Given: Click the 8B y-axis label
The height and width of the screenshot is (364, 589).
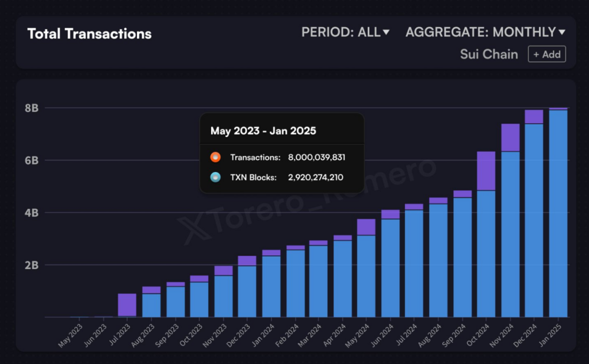Looking at the screenshot, I should [32, 108].
